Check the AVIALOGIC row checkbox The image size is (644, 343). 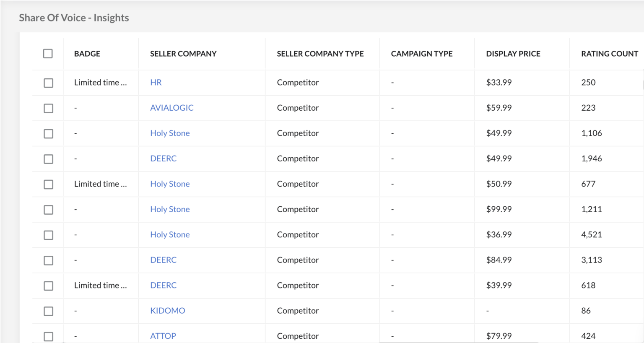point(48,108)
